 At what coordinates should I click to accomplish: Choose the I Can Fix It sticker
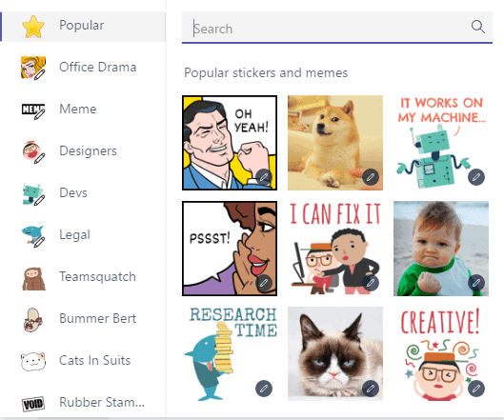pos(335,249)
